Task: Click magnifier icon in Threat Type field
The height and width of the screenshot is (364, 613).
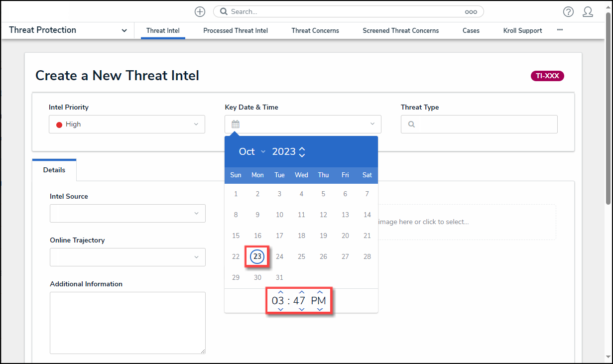Action: tap(412, 124)
